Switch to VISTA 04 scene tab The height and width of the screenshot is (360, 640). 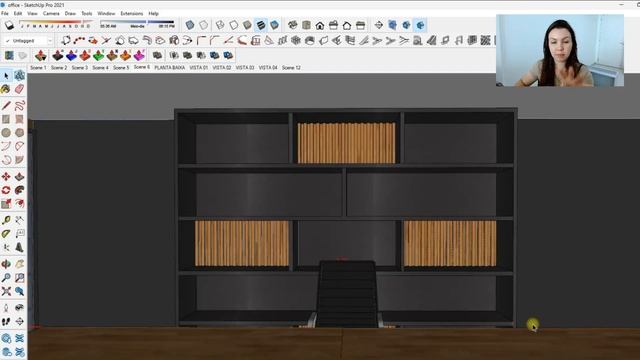click(268, 68)
